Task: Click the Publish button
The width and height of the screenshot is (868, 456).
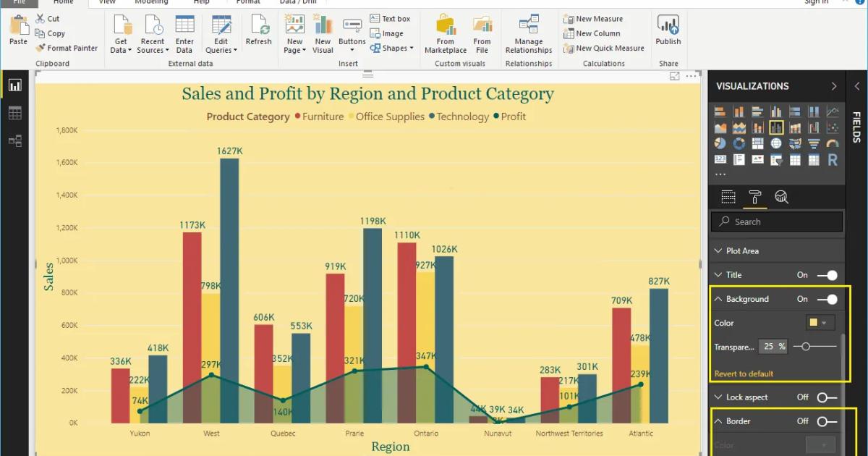Action: [x=668, y=33]
